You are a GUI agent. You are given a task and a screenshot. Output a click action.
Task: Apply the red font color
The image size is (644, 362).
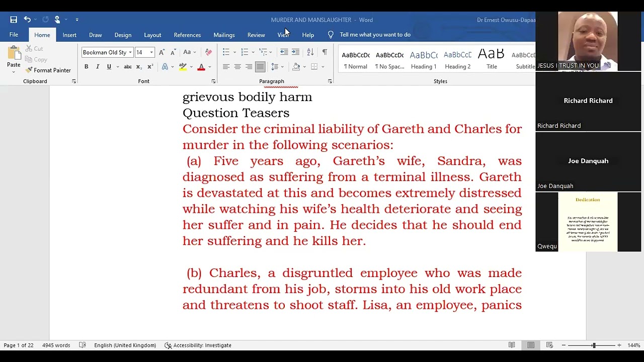[x=201, y=67]
